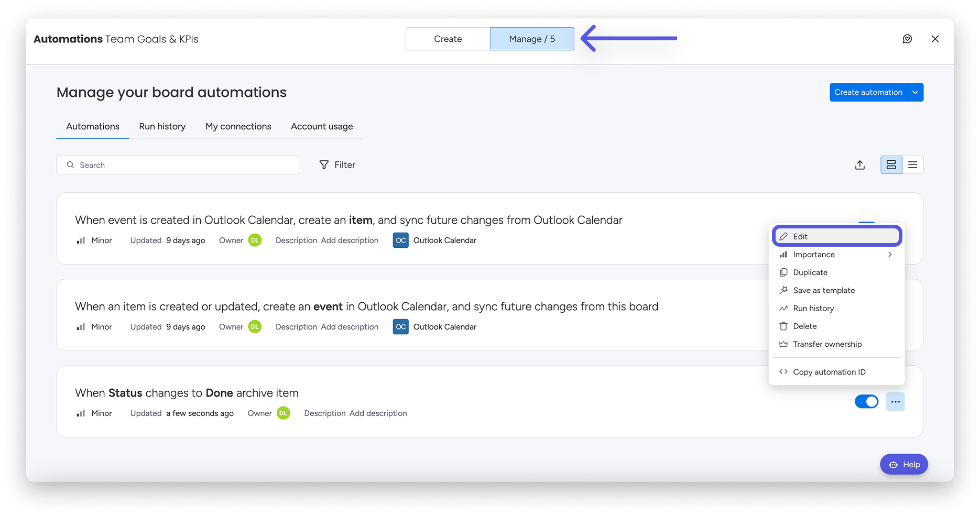Open the Run history tab
980x516 pixels.
pos(162,126)
